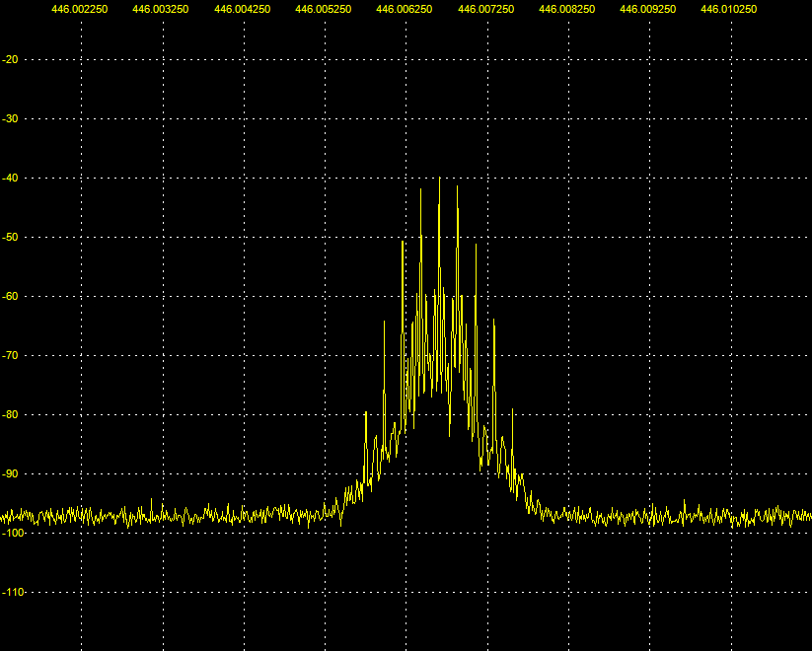Click the -20 dB axis label
The image size is (812, 651).
pyautogui.click(x=10, y=59)
